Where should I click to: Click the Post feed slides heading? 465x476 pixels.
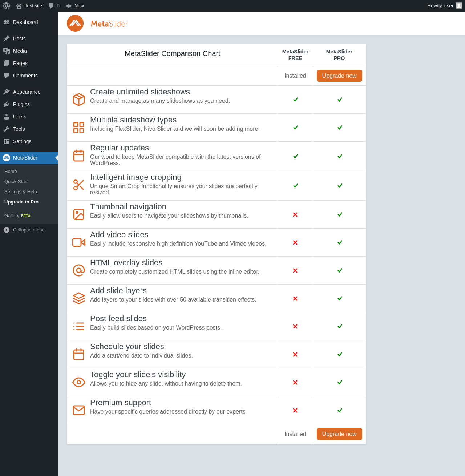pos(118,319)
